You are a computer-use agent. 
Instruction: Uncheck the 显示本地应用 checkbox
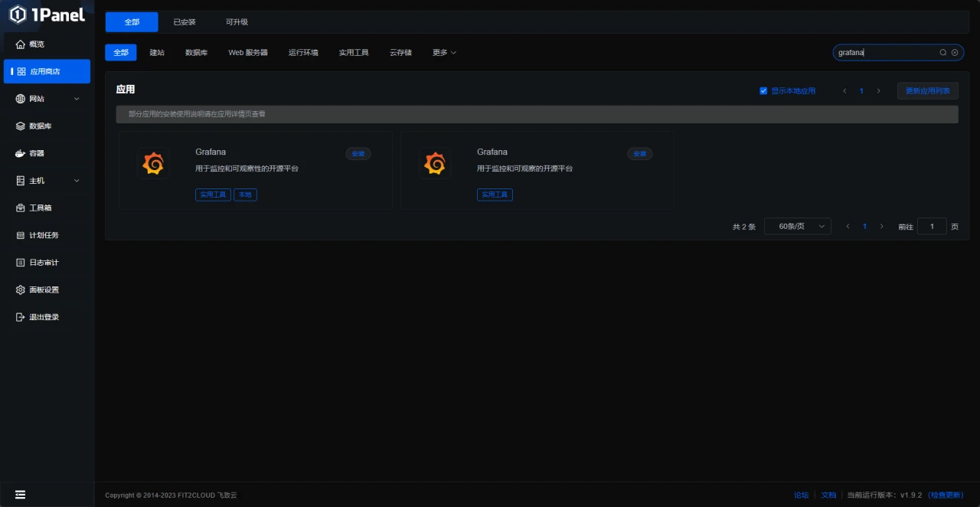tap(763, 90)
